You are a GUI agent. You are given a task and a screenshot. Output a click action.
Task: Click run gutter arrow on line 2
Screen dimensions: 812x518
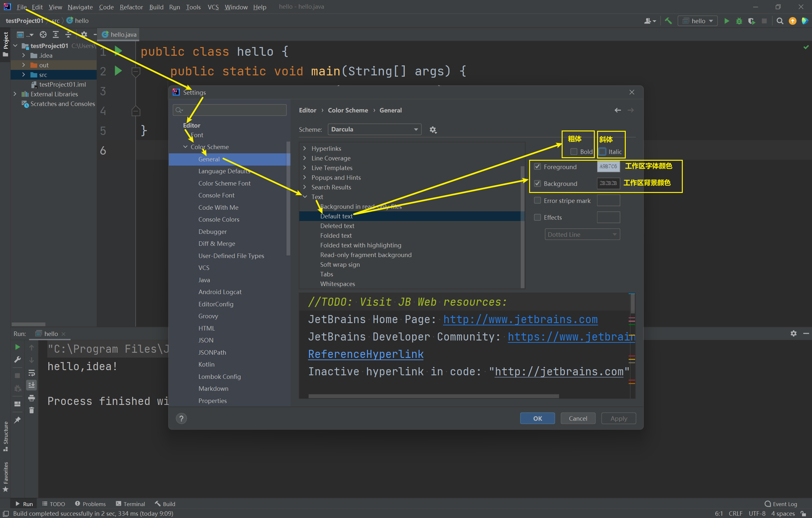118,71
